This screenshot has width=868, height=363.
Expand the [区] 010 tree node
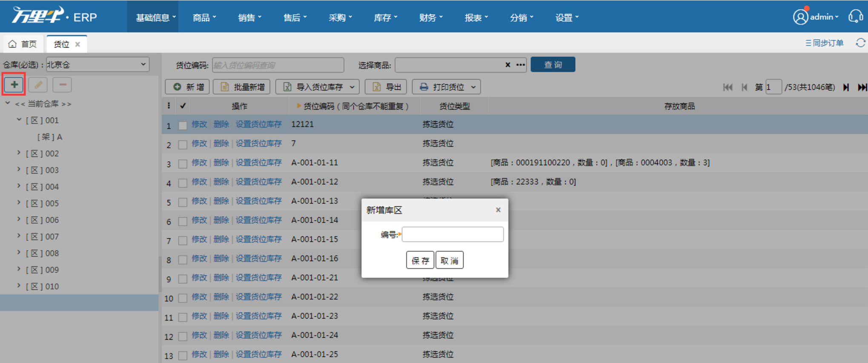point(19,285)
